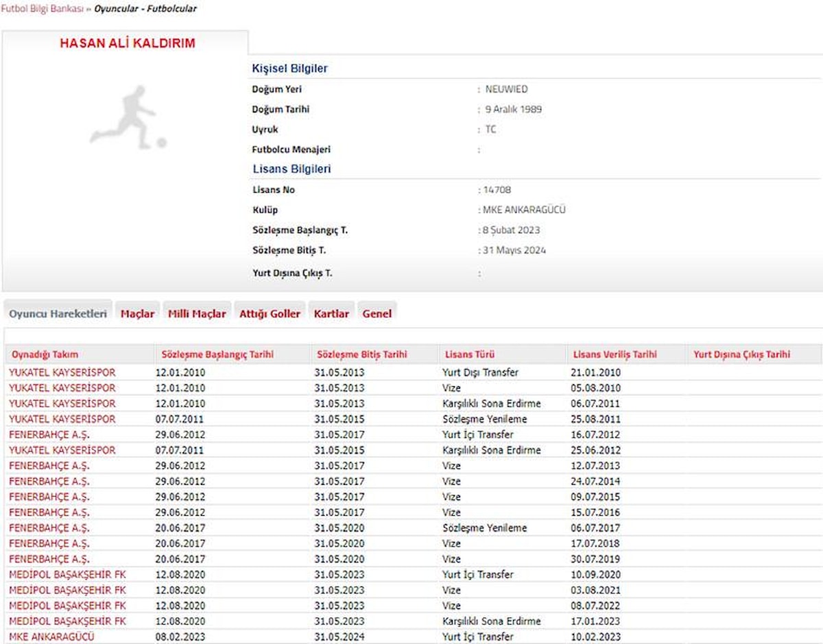
Task: Open MKE Ankaragücü team link in table
Action: pos(52,636)
